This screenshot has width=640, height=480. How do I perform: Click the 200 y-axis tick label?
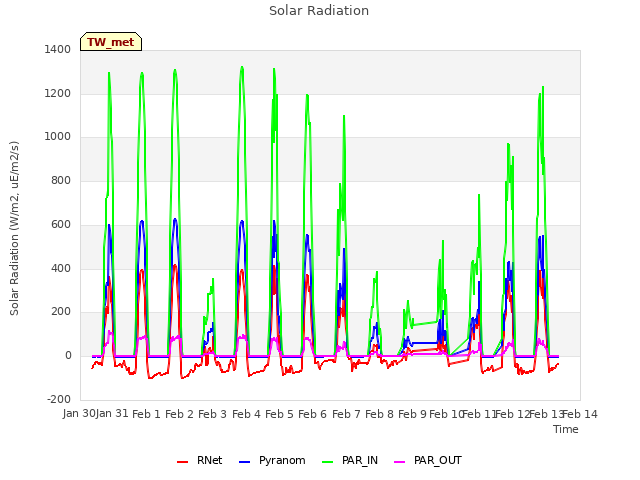[x=61, y=312]
